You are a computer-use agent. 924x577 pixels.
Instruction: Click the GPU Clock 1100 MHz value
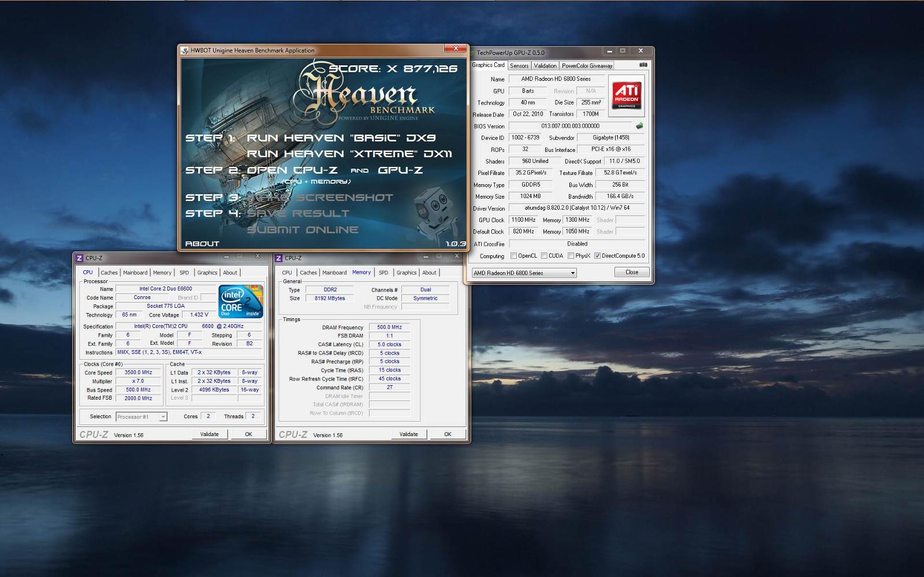point(524,220)
